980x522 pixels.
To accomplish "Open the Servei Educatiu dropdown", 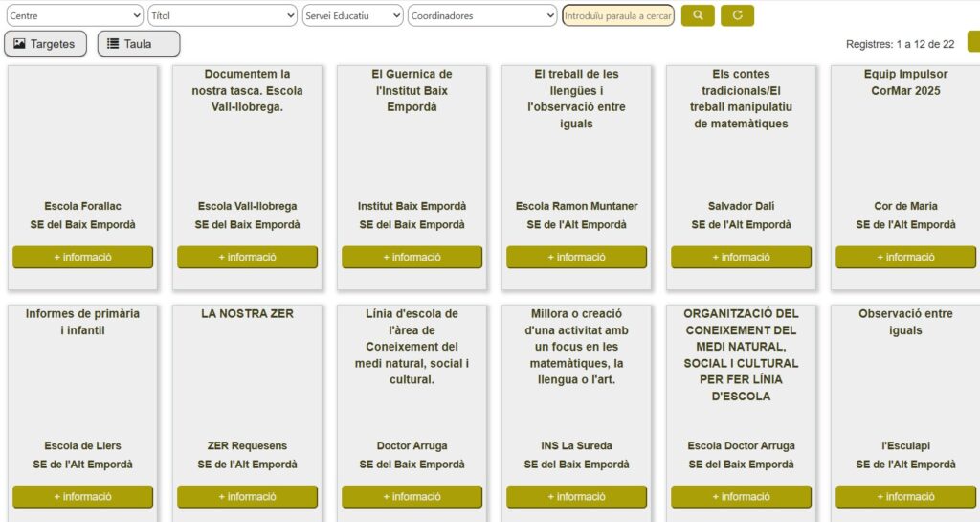I will point(352,15).
